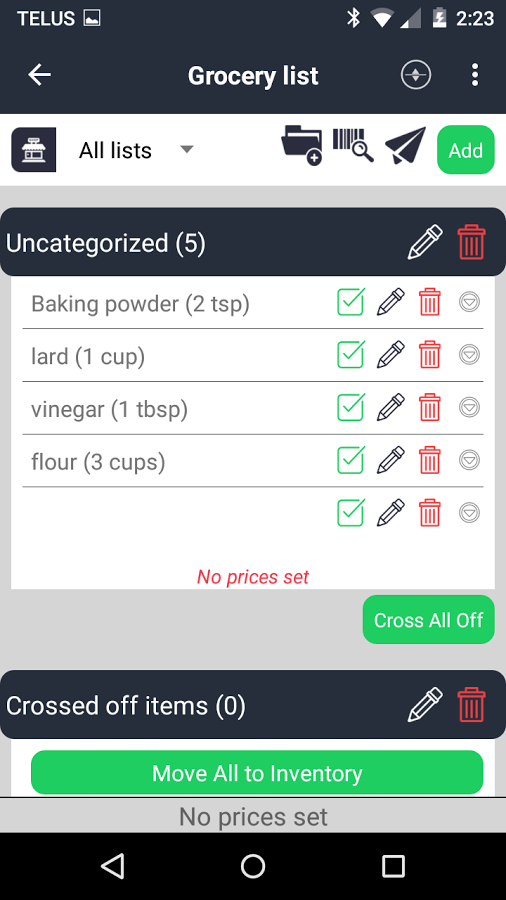Tap the compass icon in the header

[416, 75]
